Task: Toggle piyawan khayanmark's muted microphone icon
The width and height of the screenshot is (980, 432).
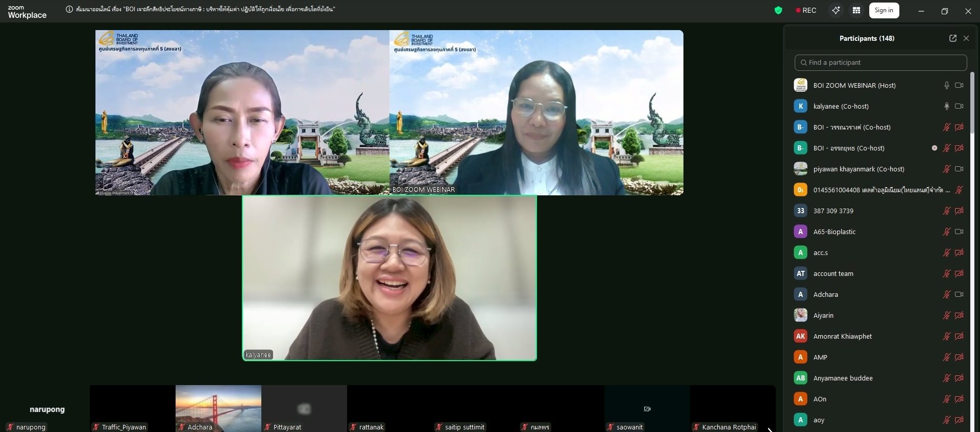Action: [x=946, y=169]
